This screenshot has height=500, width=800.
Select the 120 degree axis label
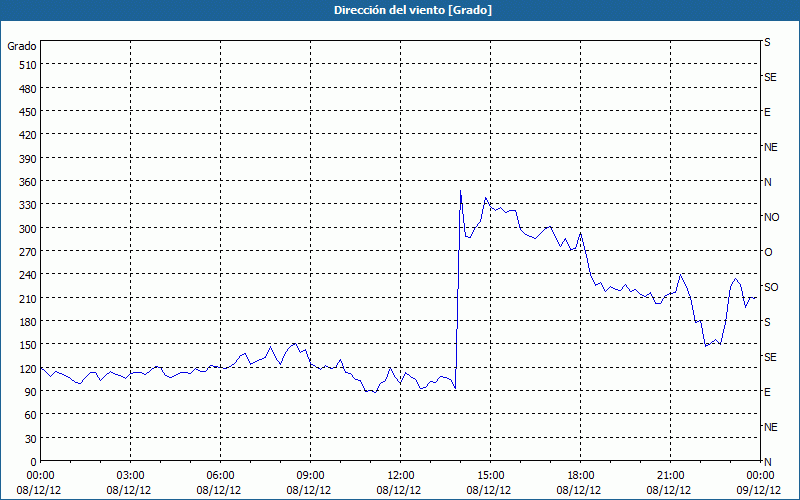pyautogui.click(x=28, y=368)
